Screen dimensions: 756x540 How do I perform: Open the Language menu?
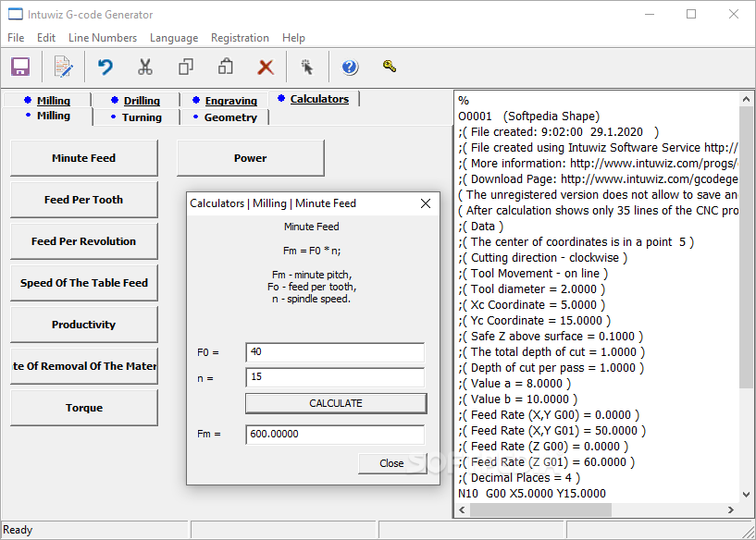174,38
